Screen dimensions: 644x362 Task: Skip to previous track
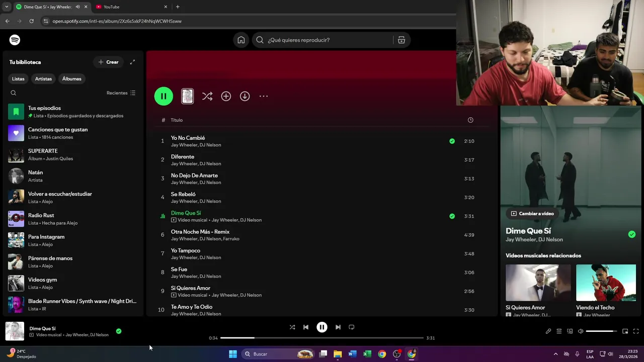coord(306,327)
